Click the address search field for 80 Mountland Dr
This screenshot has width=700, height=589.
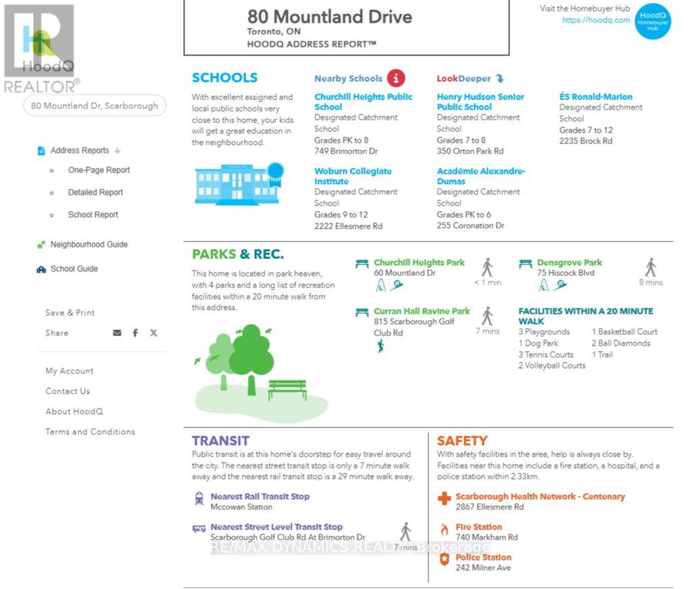[x=95, y=105]
